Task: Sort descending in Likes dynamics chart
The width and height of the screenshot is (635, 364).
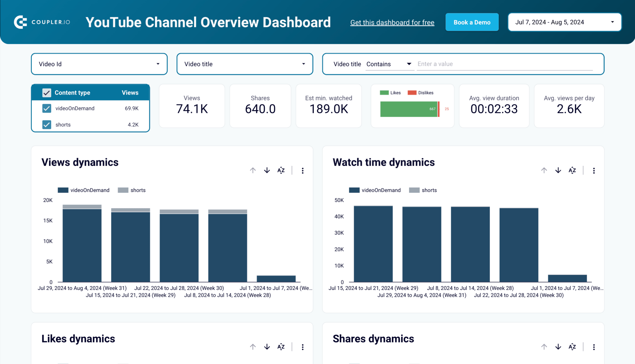Action: [267, 347]
